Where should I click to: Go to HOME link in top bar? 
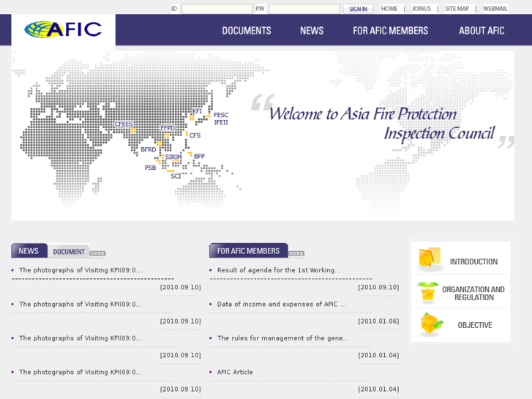(389, 9)
